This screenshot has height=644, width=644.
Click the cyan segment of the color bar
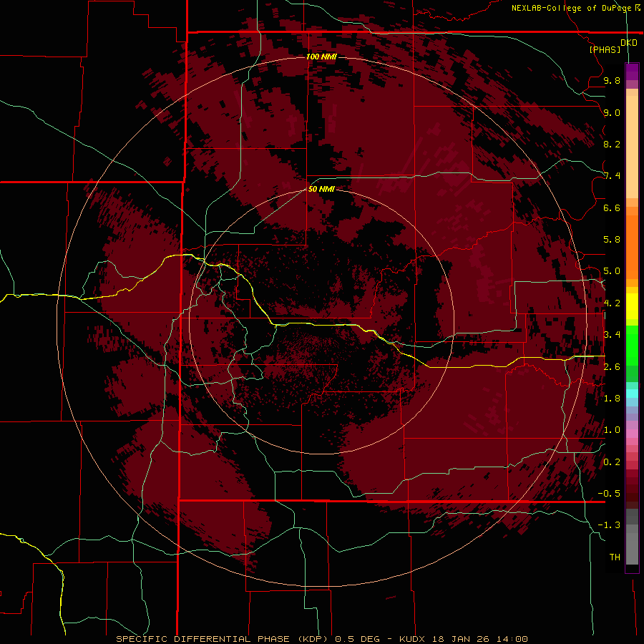pos(632,394)
